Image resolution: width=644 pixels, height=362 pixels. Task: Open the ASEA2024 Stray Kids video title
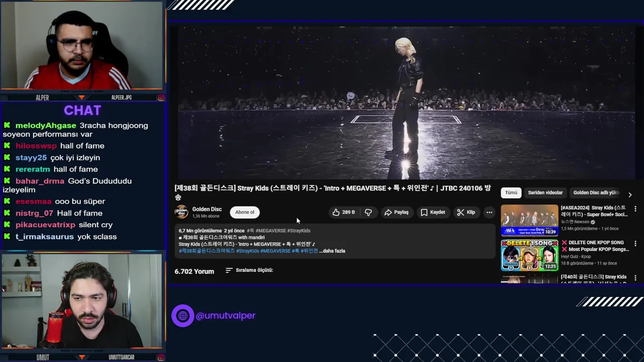pyautogui.click(x=594, y=211)
